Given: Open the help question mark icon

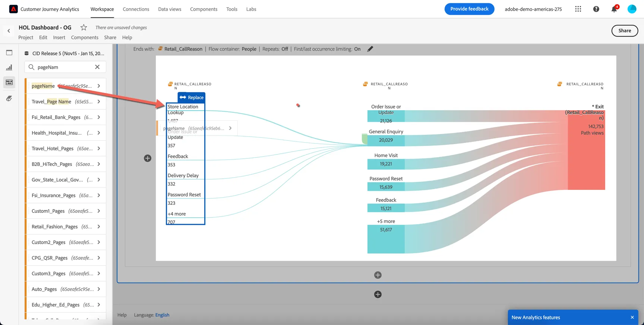Looking at the screenshot, I should (596, 9).
